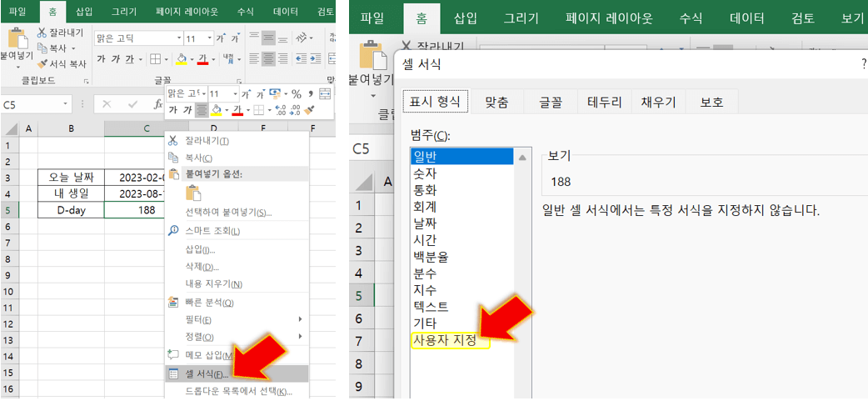Click the paste option clipboard icon in the context menu

(193, 193)
